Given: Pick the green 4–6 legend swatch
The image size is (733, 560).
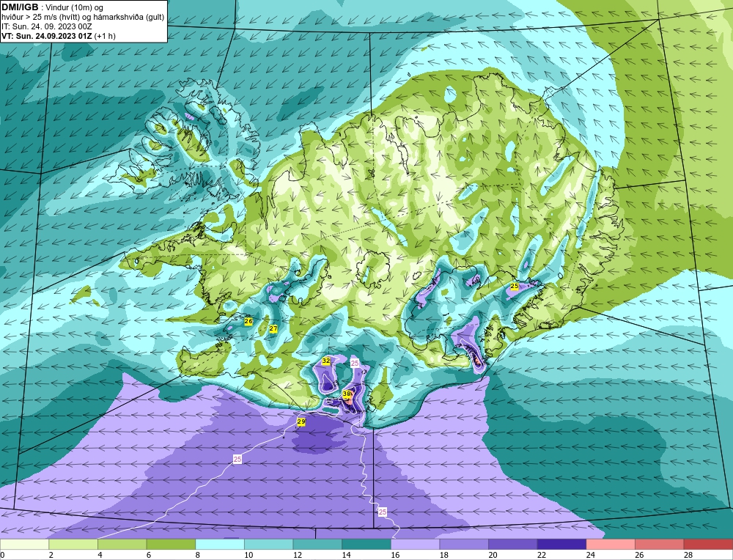Looking at the screenshot, I should coord(122,545).
